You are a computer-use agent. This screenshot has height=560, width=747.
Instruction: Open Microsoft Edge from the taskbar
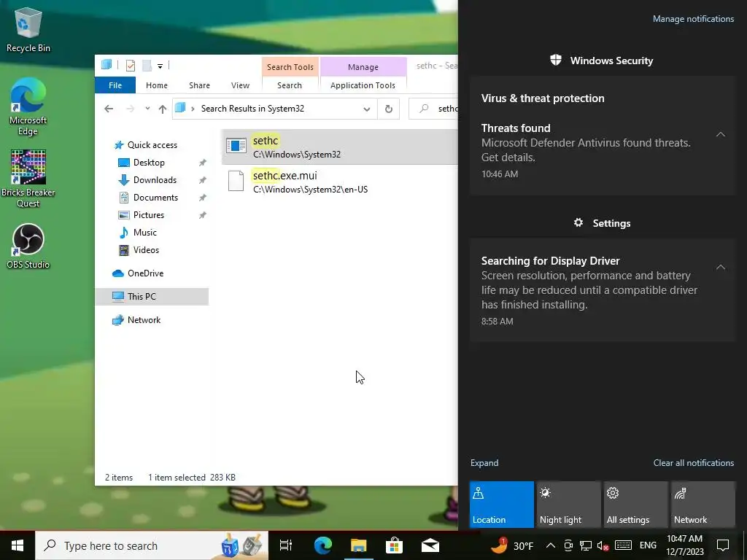point(322,545)
